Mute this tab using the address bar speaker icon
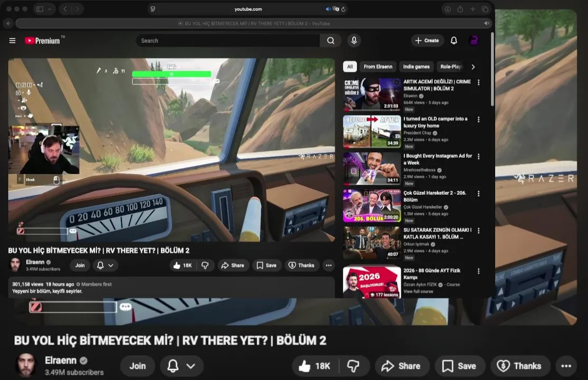 pos(328,9)
